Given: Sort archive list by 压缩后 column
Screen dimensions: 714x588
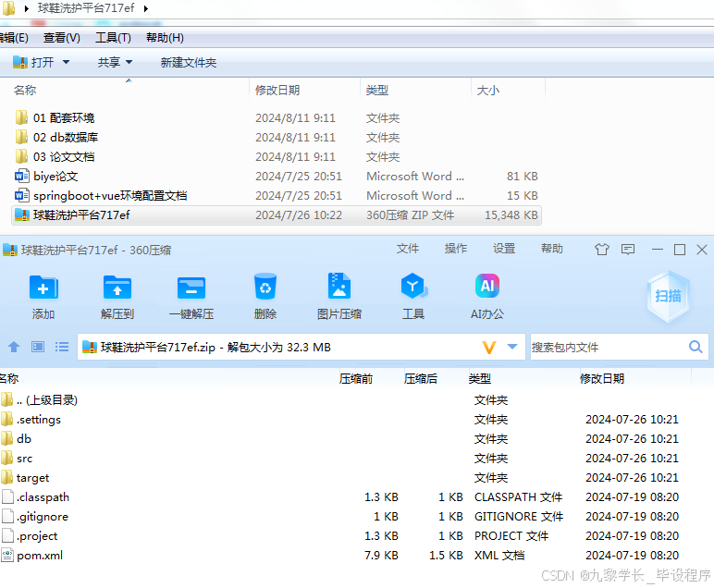Looking at the screenshot, I should click(x=420, y=379).
